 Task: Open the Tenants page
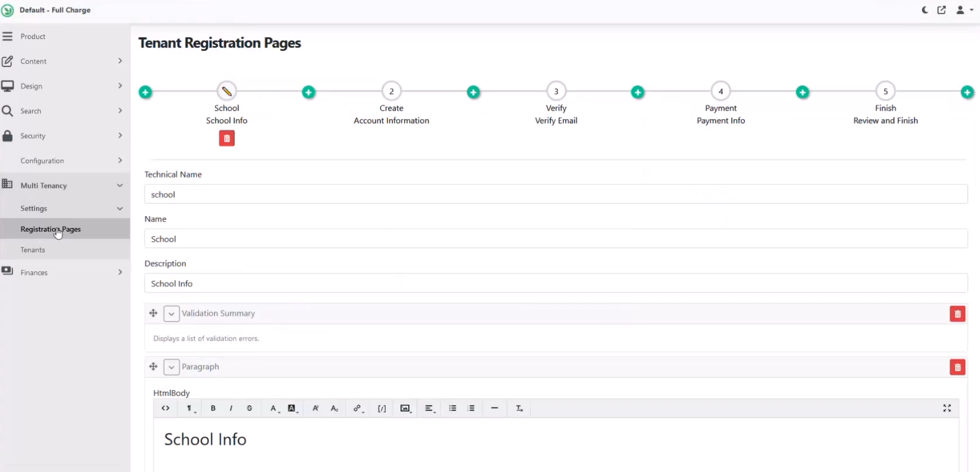pyautogui.click(x=65, y=250)
